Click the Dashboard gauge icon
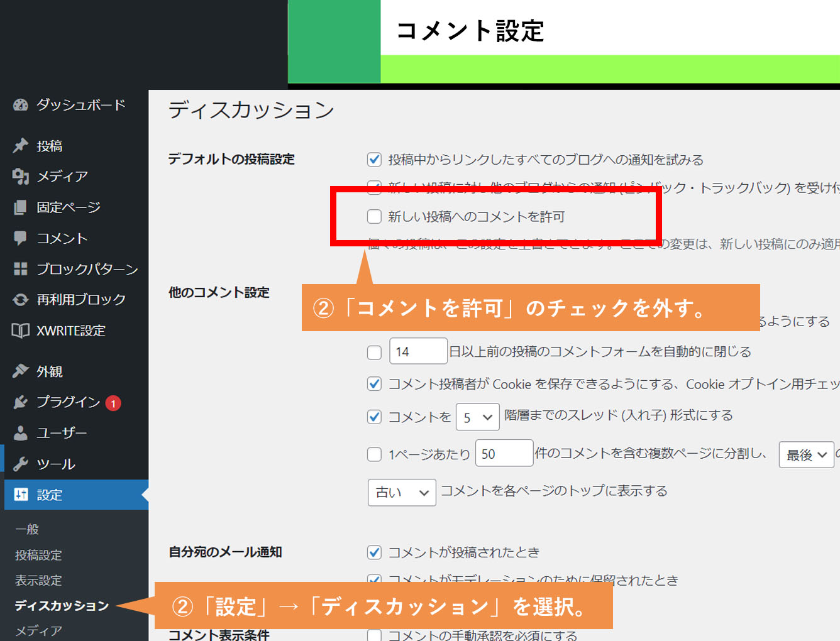Image resolution: width=840 pixels, height=641 pixels. tap(21, 105)
